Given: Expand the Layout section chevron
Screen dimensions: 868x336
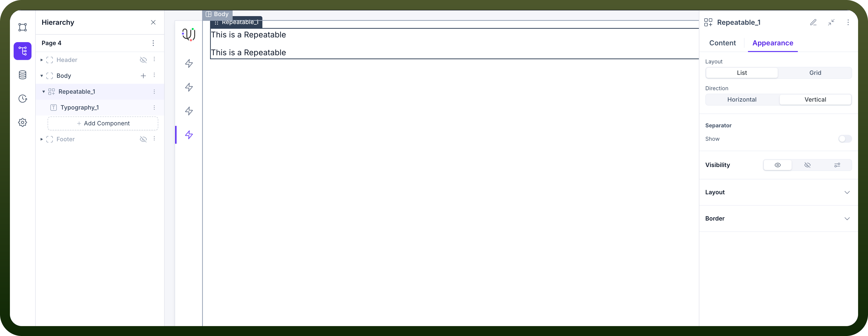Looking at the screenshot, I should coord(847,192).
